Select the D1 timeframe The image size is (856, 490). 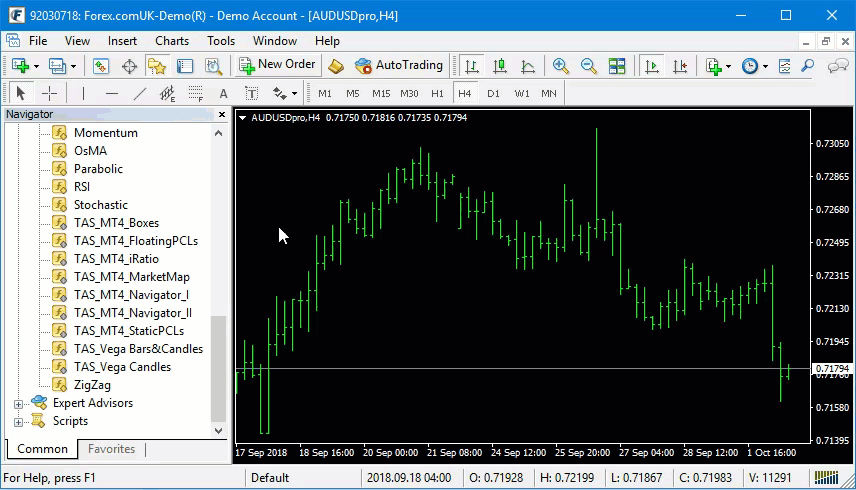point(494,93)
